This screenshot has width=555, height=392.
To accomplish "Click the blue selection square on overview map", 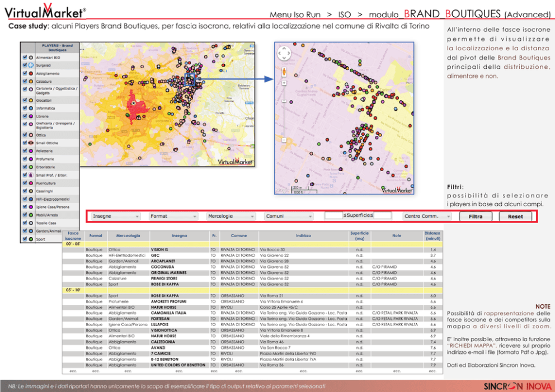I will (190, 79).
